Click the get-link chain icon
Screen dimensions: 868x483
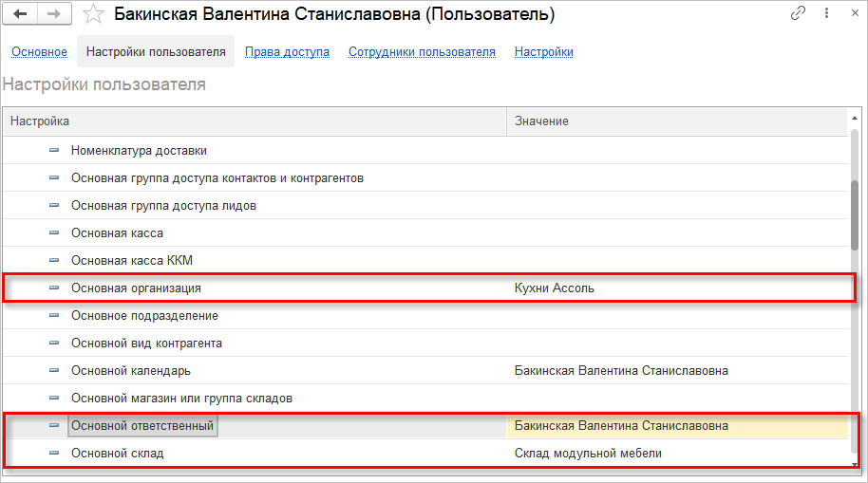point(799,14)
